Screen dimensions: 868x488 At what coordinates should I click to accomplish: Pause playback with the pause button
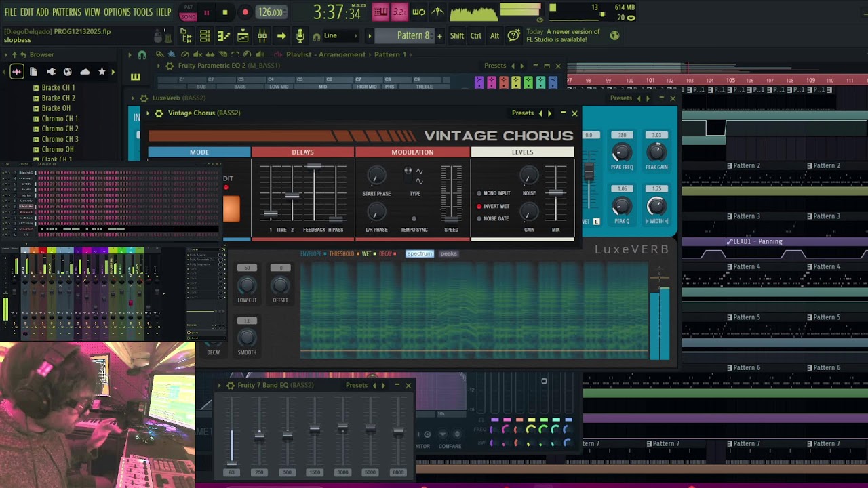click(x=206, y=12)
